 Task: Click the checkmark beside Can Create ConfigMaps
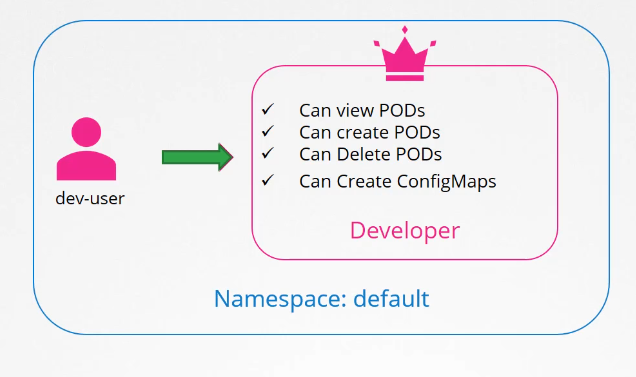(x=268, y=180)
